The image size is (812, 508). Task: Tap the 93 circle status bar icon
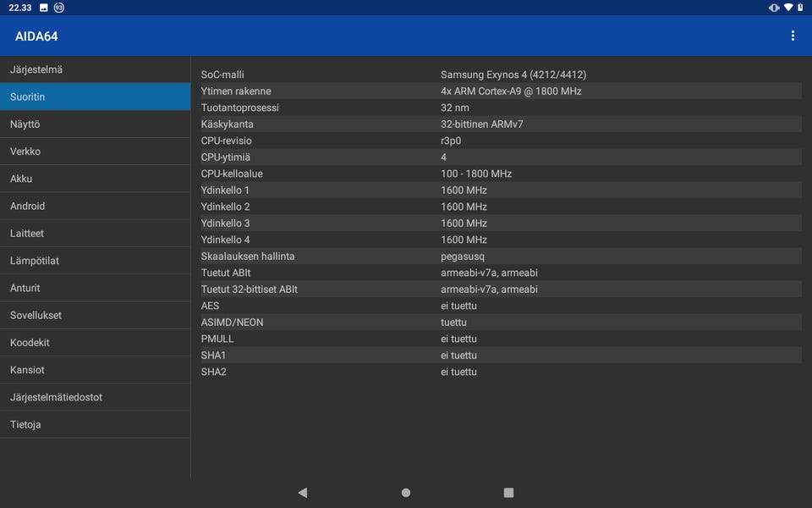pyautogui.click(x=59, y=8)
